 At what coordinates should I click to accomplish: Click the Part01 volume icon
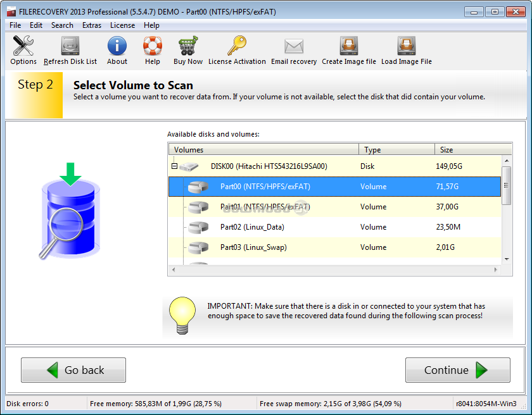tap(198, 207)
